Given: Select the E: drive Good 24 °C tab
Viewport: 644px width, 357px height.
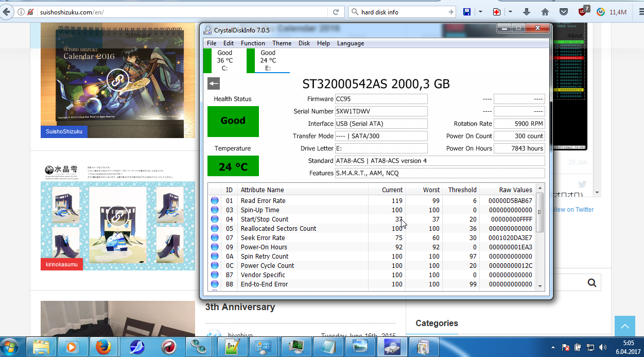Looking at the screenshot, I should [x=268, y=61].
